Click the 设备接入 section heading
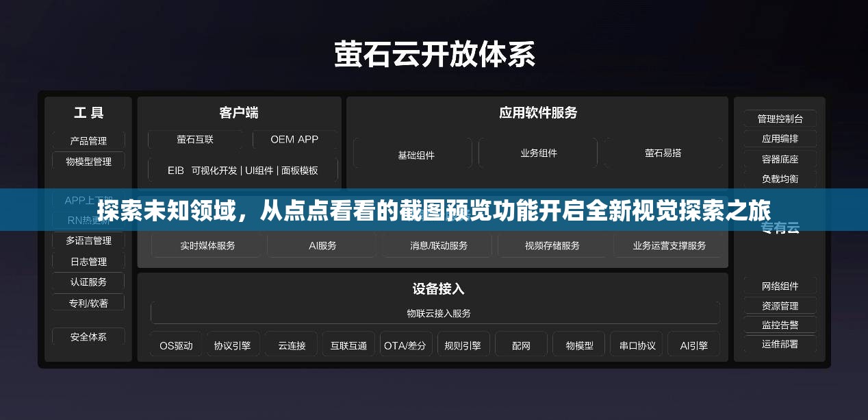Image resolution: width=868 pixels, height=420 pixels. click(x=438, y=288)
